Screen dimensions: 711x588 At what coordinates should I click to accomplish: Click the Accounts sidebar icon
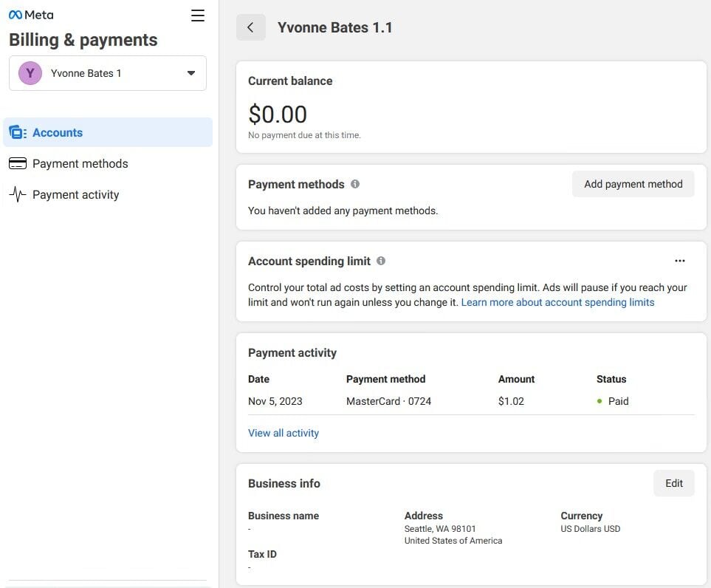[x=18, y=132]
